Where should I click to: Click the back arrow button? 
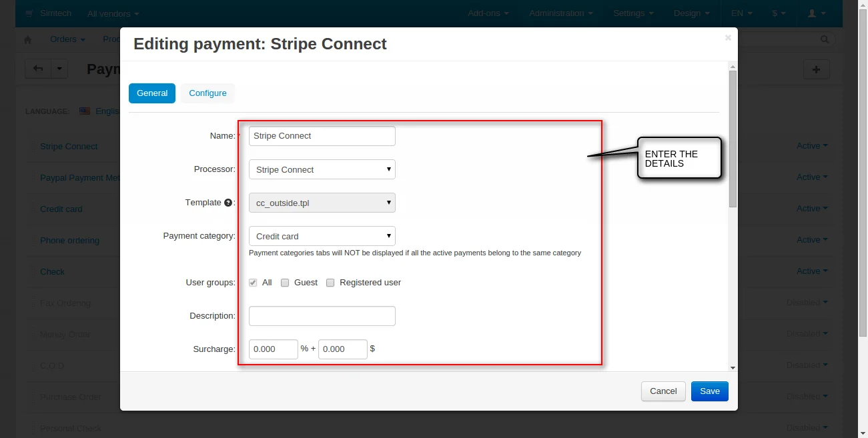pyautogui.click(x=38, y=69)
